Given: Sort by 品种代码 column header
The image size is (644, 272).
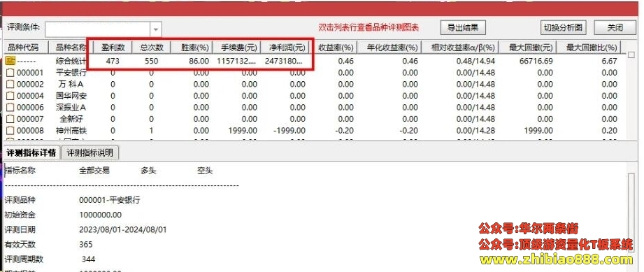Looking at the screenshot, I should (x=25, y=48).
